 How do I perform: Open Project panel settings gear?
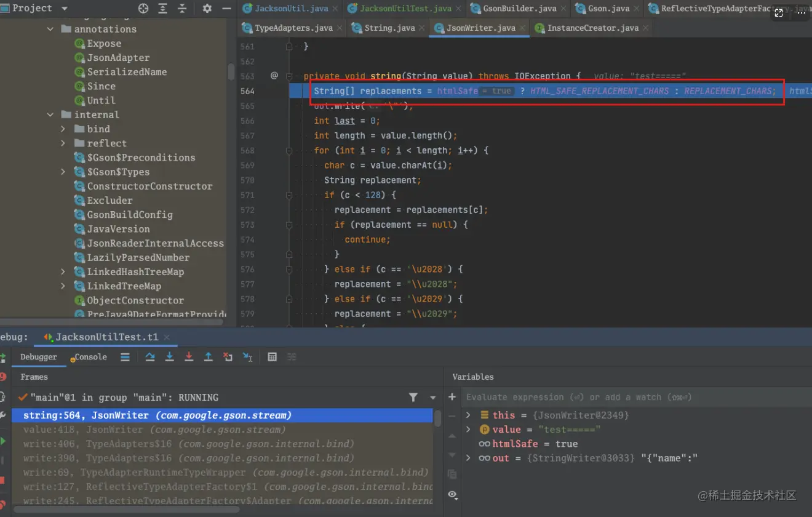point(207,9)
